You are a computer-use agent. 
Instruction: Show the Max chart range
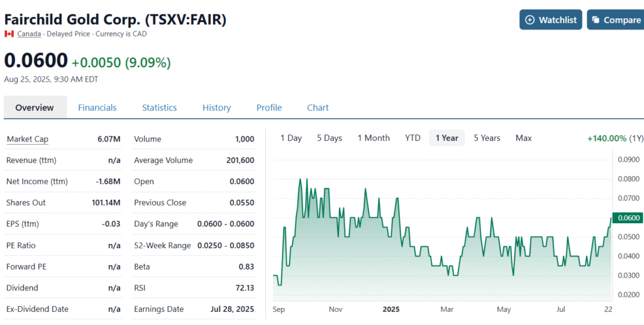[x=523, y=138]
